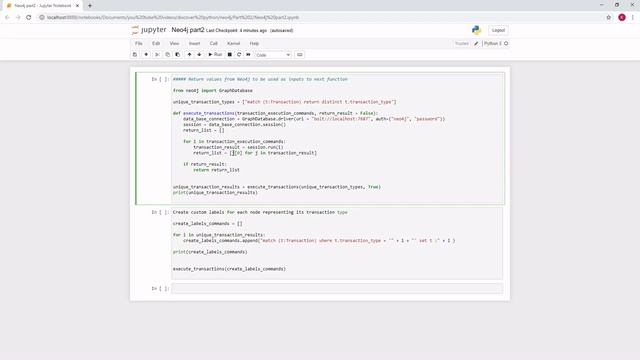Click the 'return return_list' line
640x360 pixels.
[216, 170]
